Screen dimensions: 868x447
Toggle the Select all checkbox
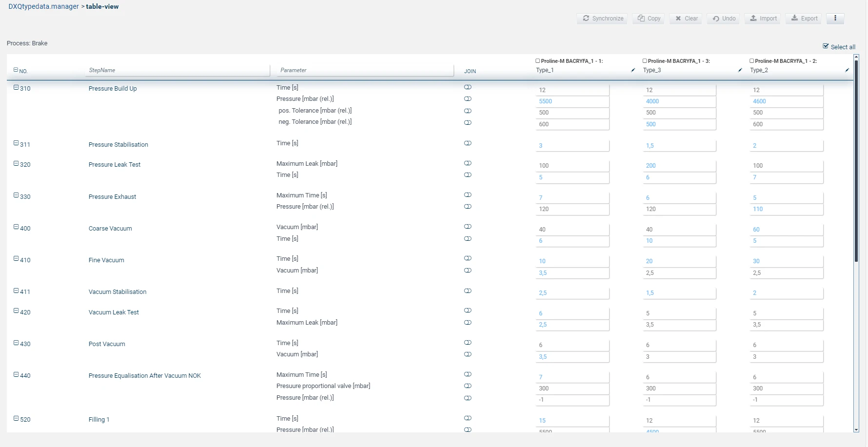coord(826,46)
